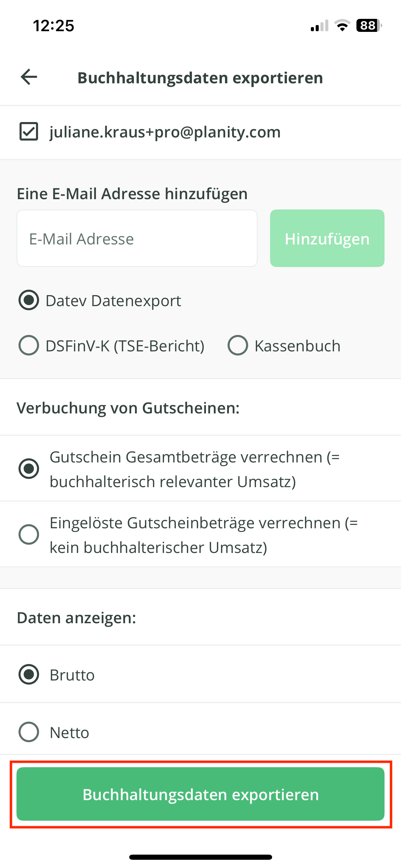Image resolution: width=401 pixels, height=868 pixels.
Task: Tap the Daten anzeigen section heading
Action: click(x=76, y=618)
